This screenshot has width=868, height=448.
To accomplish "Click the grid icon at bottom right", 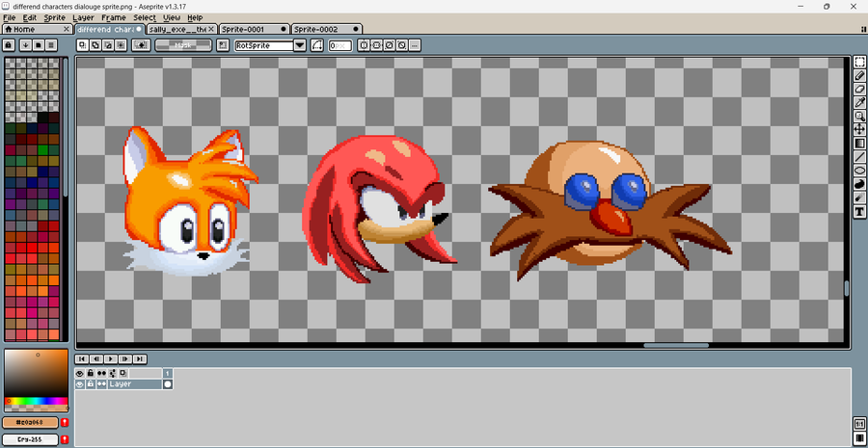I will pos(859,439).
